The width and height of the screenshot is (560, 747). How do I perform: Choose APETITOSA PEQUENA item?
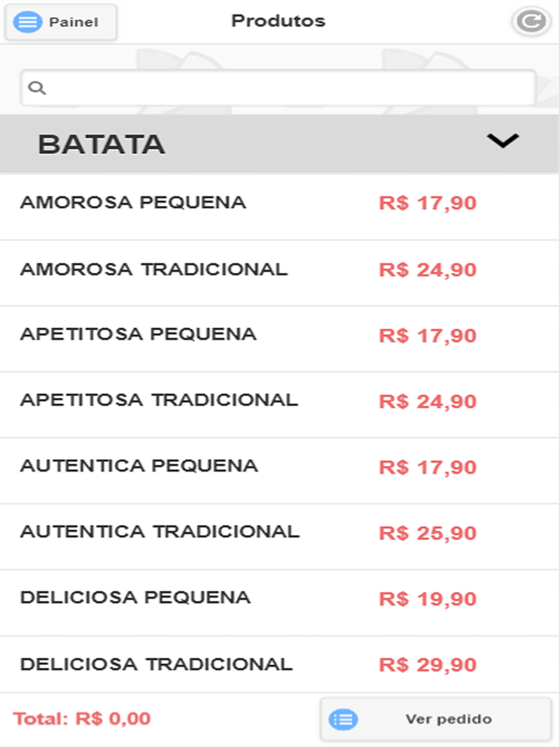279,339
